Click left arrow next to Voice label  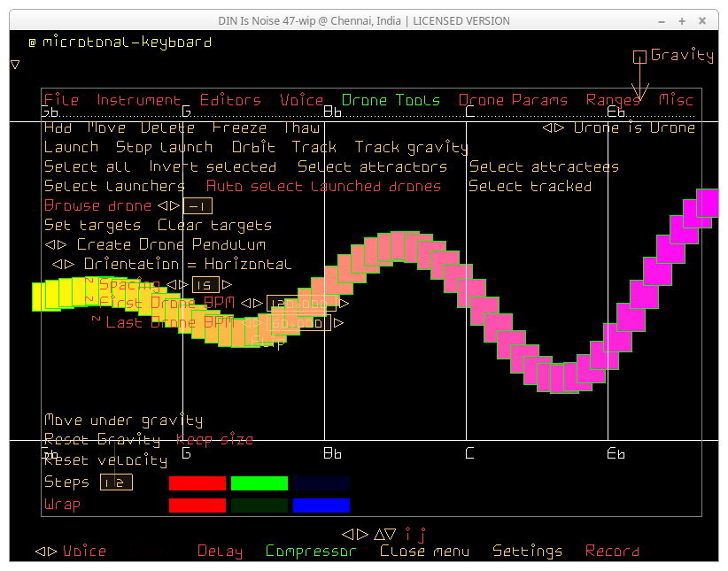pos(41,552)
